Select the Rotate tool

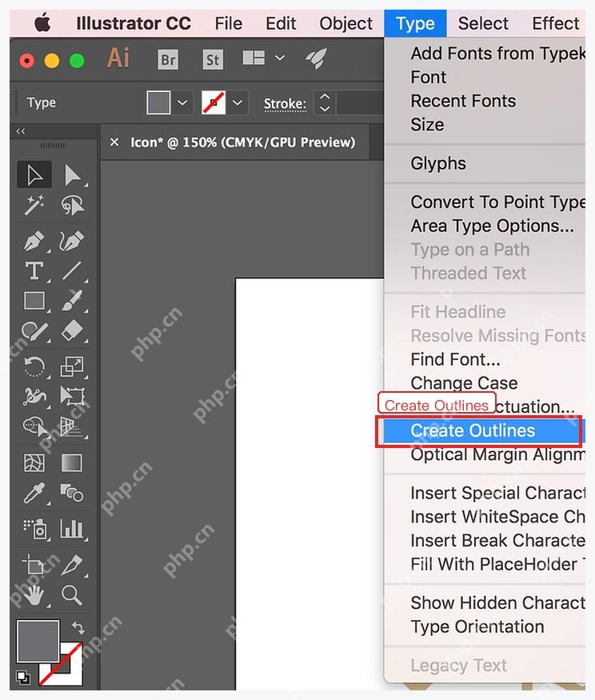pyautogui.click(x=34, y=367)
